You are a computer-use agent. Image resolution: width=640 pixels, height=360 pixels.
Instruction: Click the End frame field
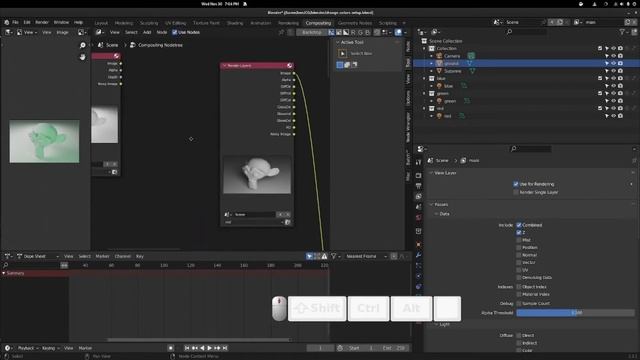click(x=394, y=348)
